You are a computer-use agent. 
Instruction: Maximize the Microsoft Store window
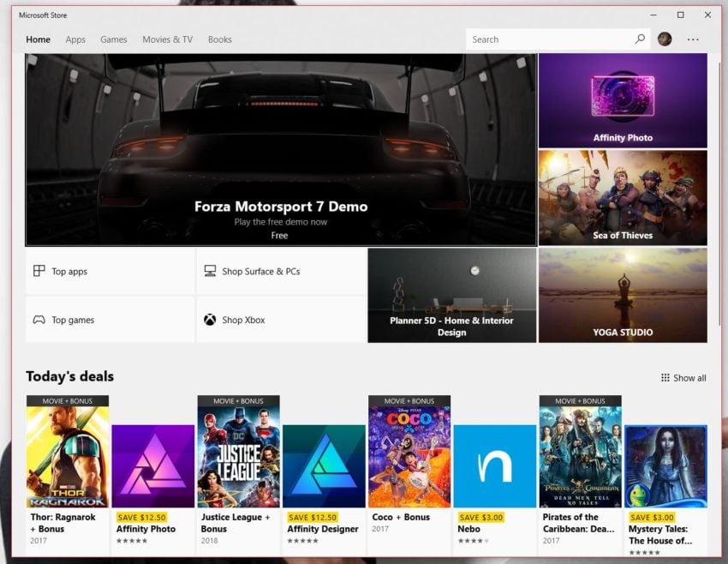[681, 15]
